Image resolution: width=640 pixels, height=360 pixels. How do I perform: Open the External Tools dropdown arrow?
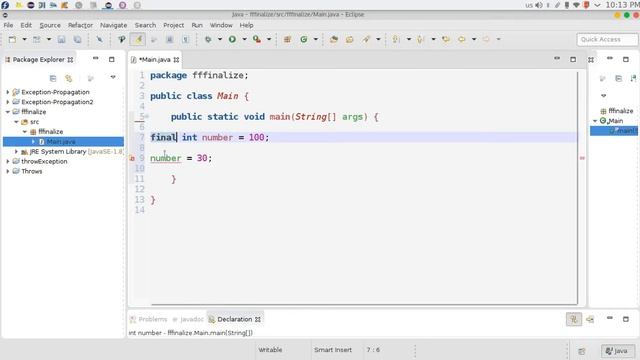[x=269, y=39]
